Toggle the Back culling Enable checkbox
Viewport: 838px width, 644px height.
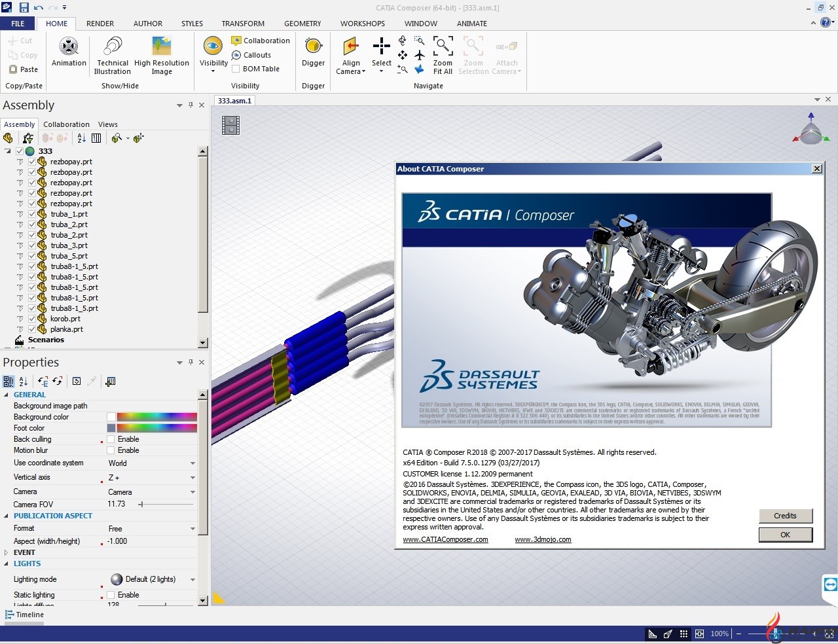111,439
